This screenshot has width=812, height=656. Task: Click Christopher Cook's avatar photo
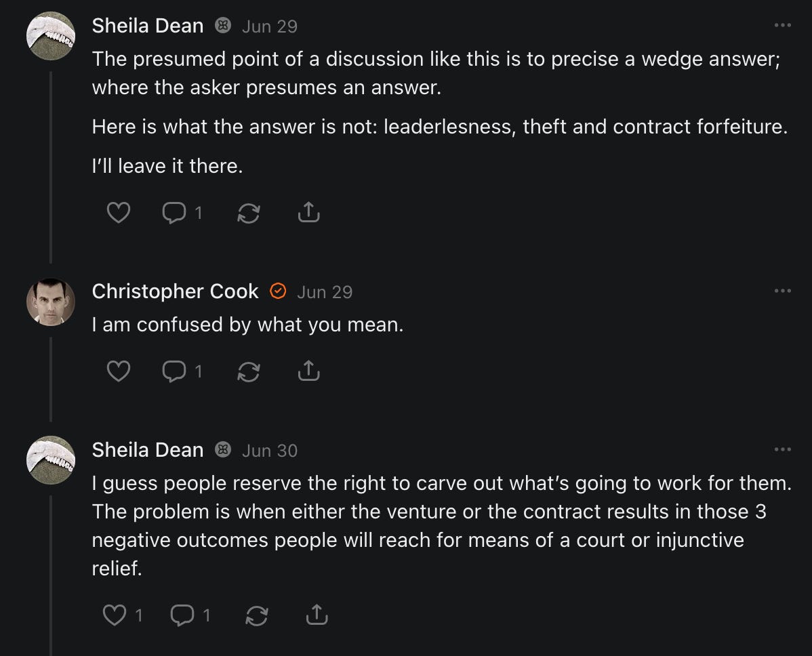point(51,302)
